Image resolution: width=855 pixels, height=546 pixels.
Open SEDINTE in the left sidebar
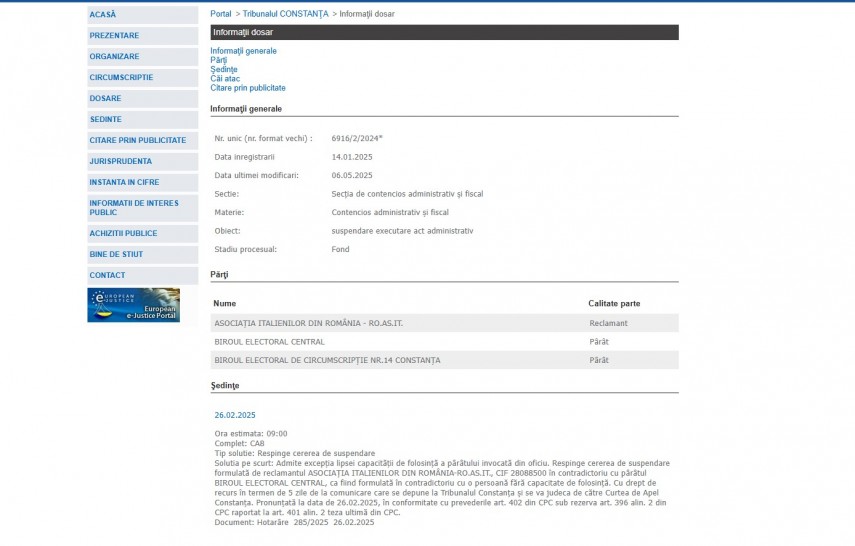(x=142, y=119)
